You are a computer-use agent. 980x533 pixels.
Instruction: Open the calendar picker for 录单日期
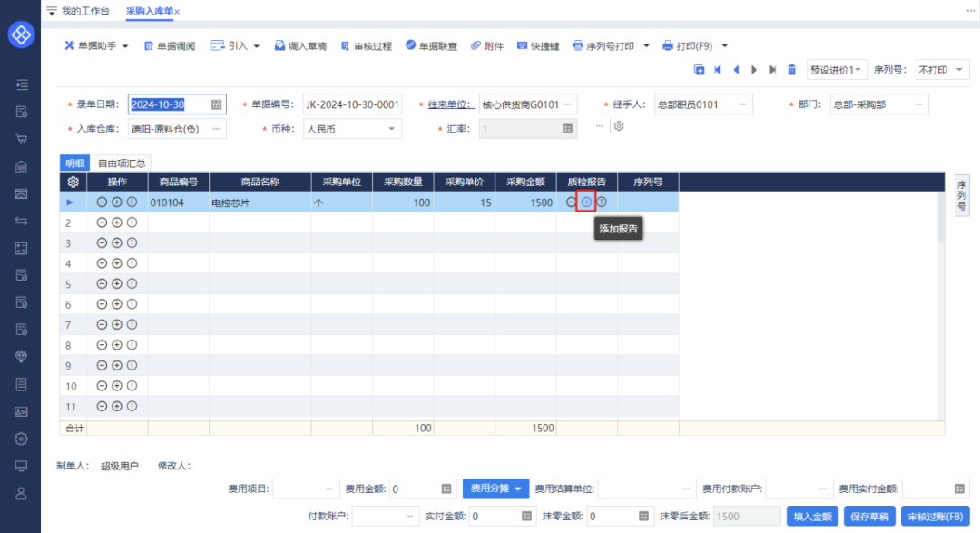(216, 104)
